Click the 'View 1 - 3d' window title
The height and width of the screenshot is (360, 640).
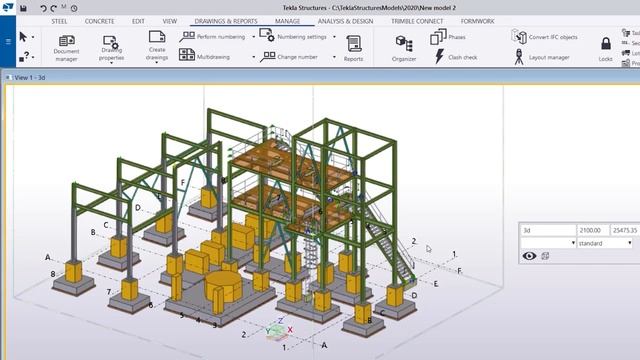click(x=29, y=77)
